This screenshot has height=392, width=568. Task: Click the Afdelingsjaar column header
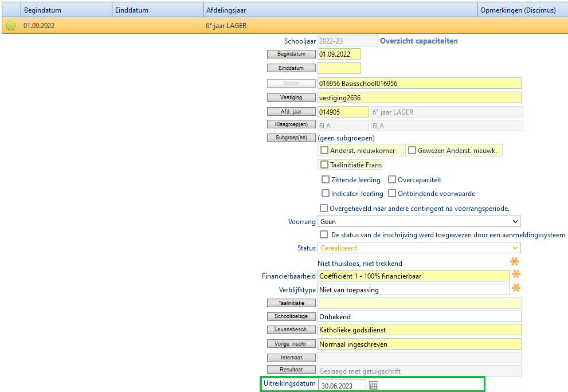[x=340, y=10]
